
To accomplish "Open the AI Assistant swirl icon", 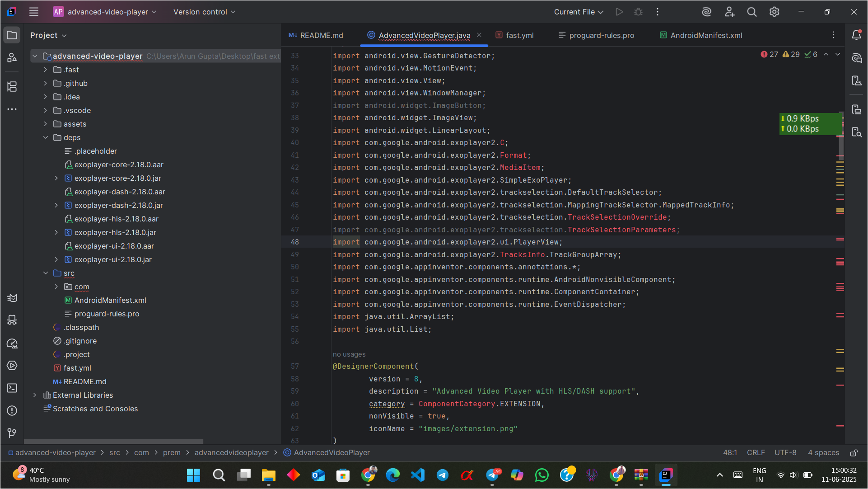I will (x=707, y=12).
